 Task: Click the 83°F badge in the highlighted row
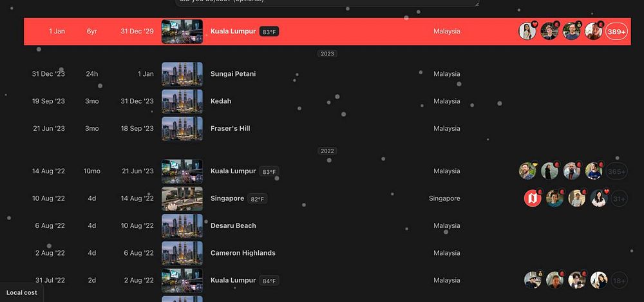[269, 32]
